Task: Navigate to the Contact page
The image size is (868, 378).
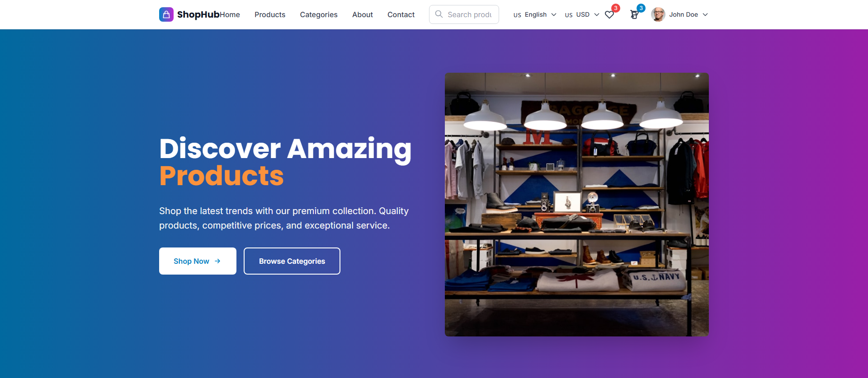Action: tap(401, 14)
